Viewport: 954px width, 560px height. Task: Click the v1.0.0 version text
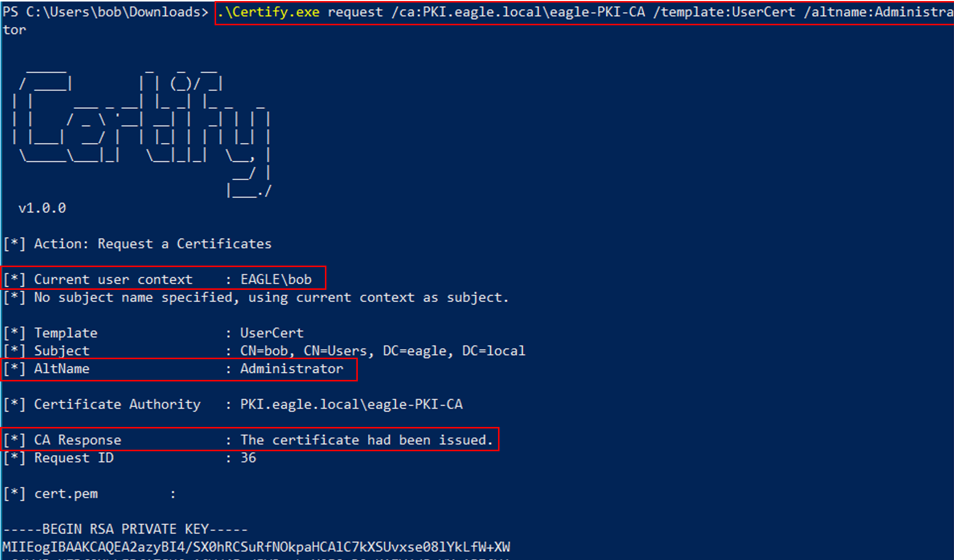[42, 208]
